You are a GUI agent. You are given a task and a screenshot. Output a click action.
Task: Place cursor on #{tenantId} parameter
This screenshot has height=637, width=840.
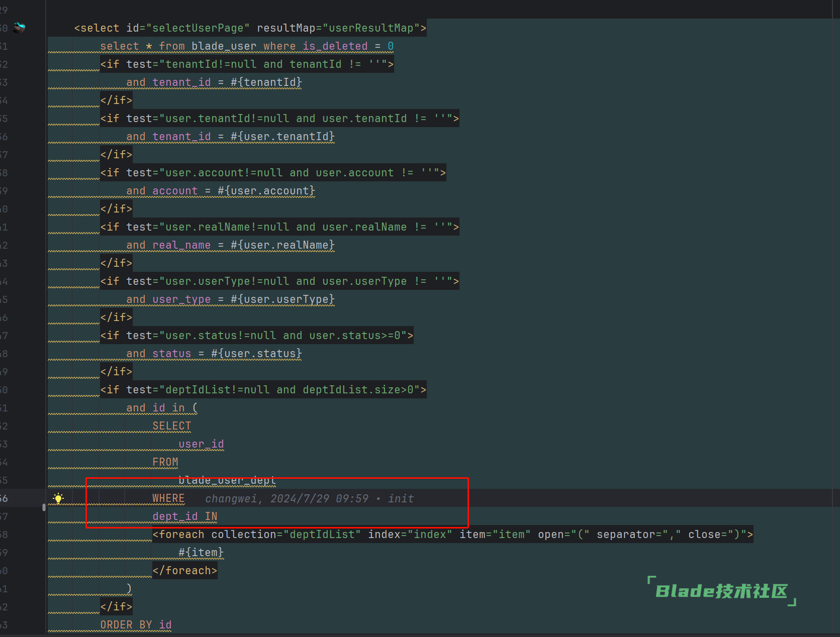266,82
